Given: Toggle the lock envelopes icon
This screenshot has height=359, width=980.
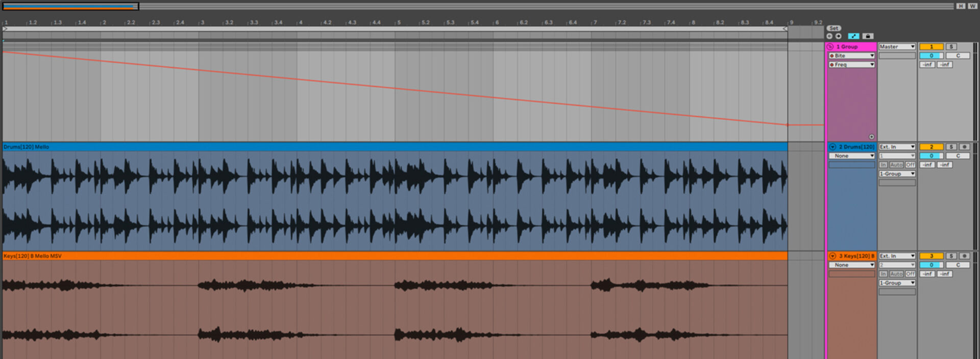Looking at the screenshot, I should point(868,36).
